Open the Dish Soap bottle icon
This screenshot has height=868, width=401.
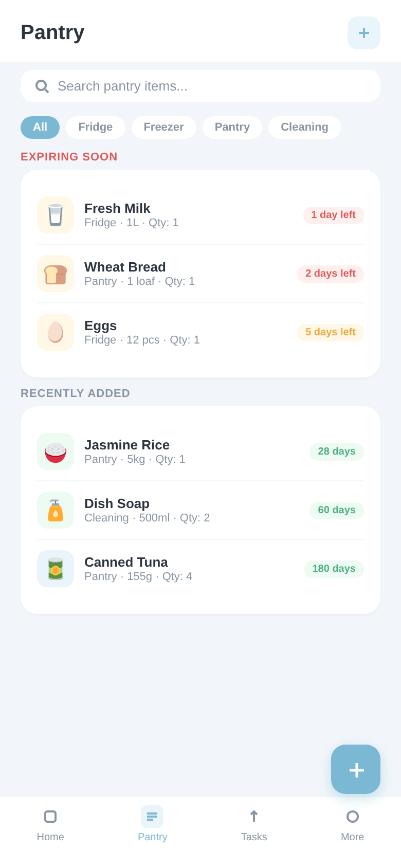56,510
